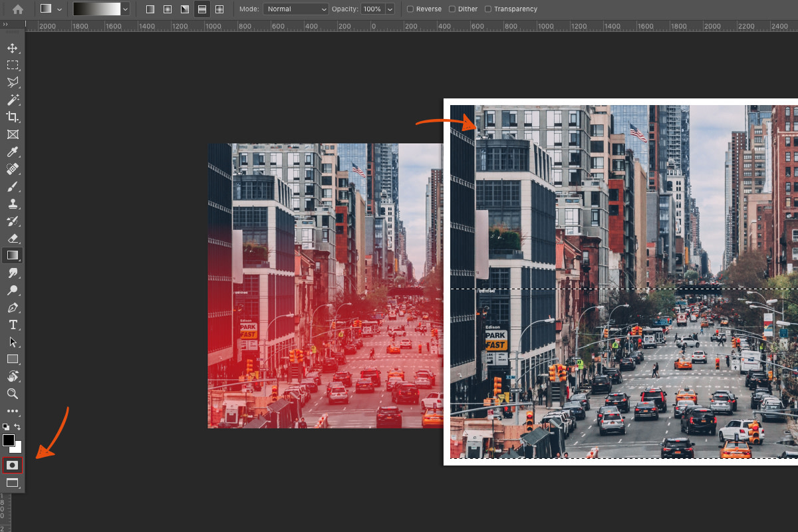Click the black foreground color swatch
The height and width of the screenshot is (532, 798).
click(9, 440)
